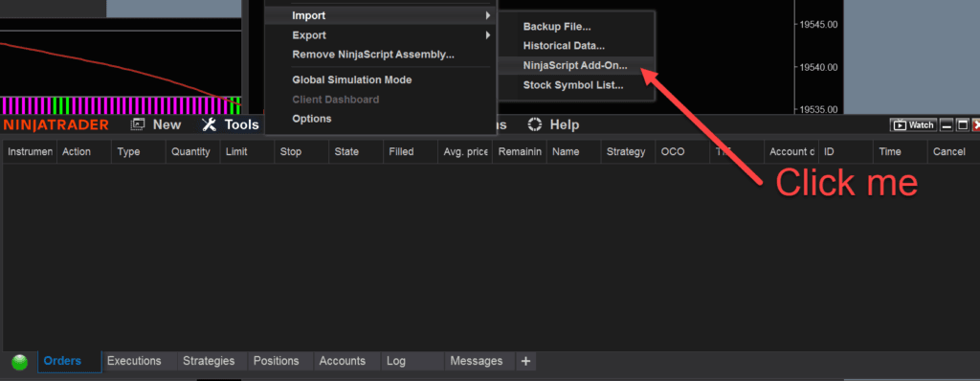Click the 19540.00 price axis label

[819, 67]
